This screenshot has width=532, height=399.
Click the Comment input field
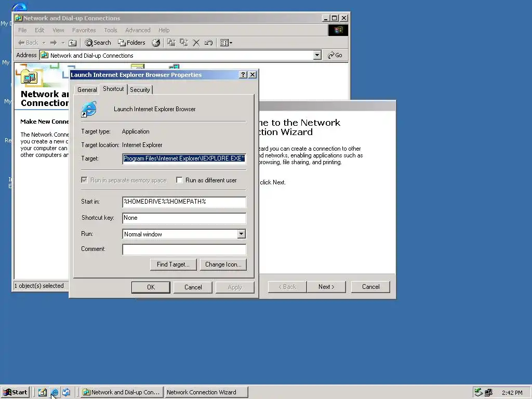click(184, 249)
